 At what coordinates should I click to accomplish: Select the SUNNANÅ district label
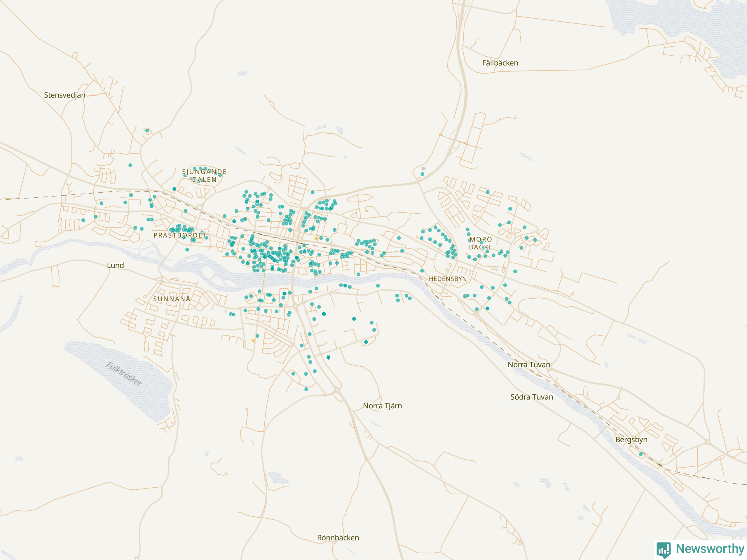(172, 299)
